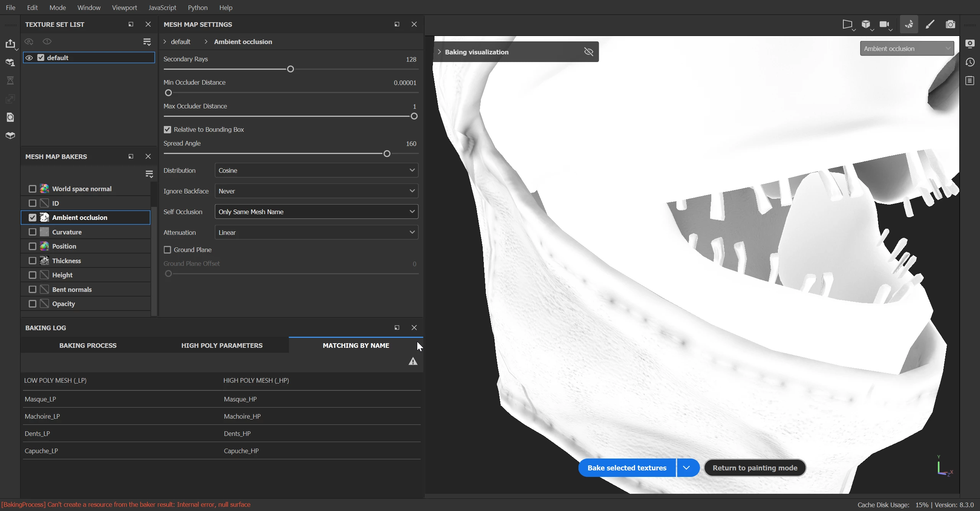Click the export textures icon in the left sidebar
The height and width of the screenshot is (511, 980).
(10, 44)
